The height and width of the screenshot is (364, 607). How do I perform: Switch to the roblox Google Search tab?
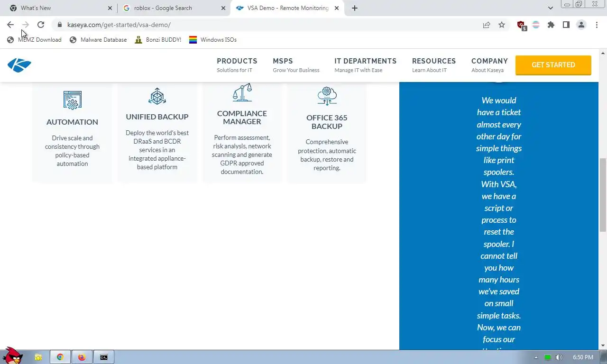(174, 8)
